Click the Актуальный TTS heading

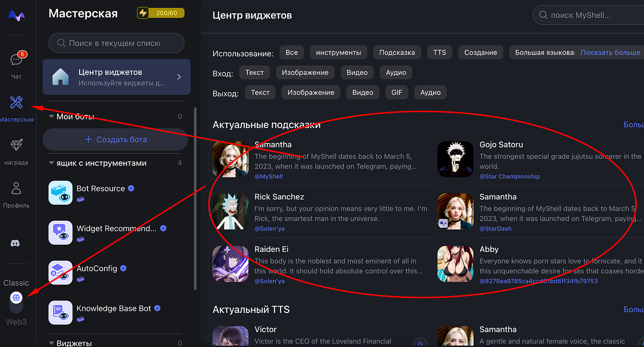[x=251, y=309]
